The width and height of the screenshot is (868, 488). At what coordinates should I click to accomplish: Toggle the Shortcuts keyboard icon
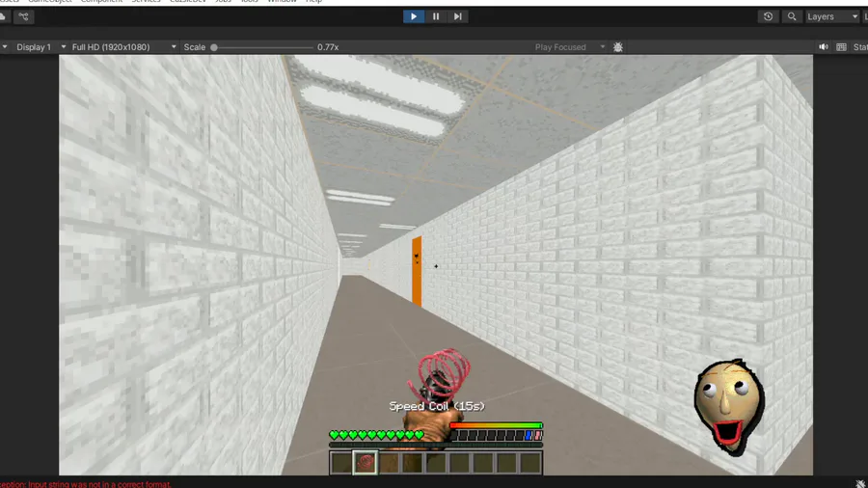click(x=841, y=47)
